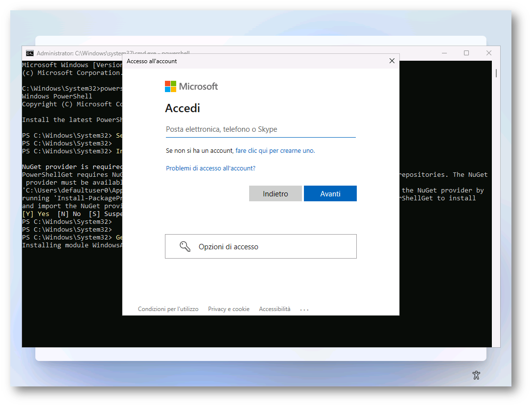
Task: Click the Administrator cmd window title text
Action: point(113,53)
